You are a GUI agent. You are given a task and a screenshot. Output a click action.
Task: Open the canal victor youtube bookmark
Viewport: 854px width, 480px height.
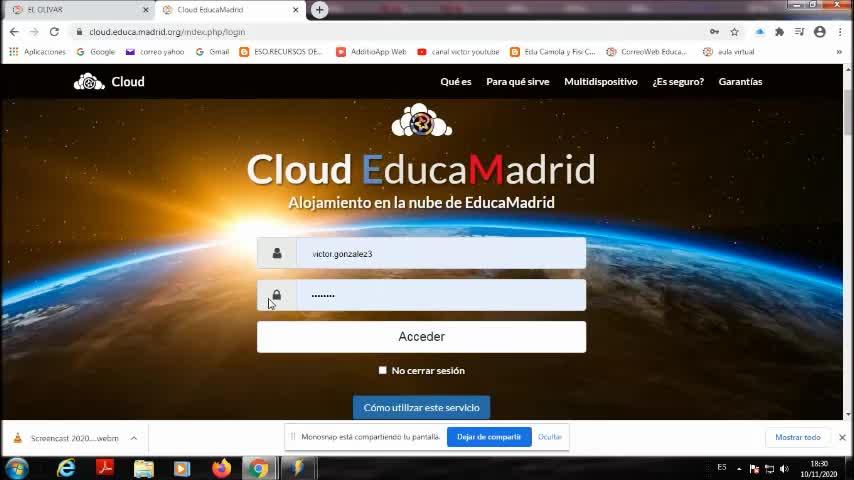pyautogui.click(x=459, y=52)
